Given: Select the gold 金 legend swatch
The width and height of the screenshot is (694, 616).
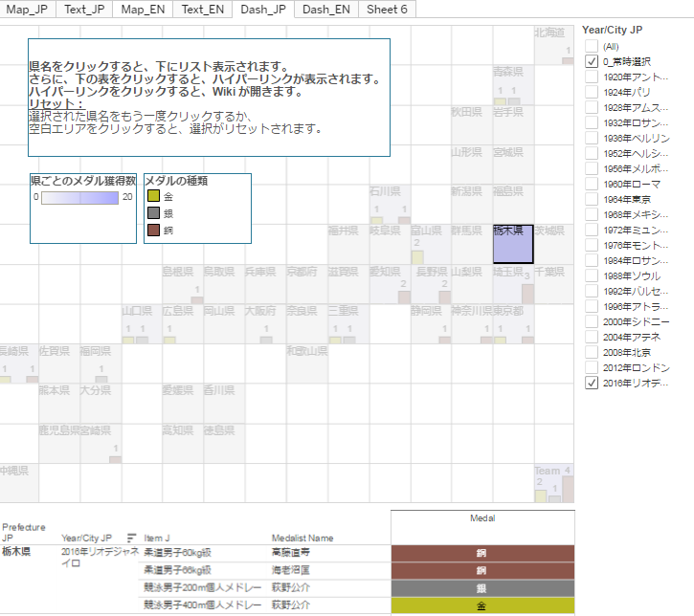Looking at the screenshot, I should pyautogui.click(x=153, y=196).
